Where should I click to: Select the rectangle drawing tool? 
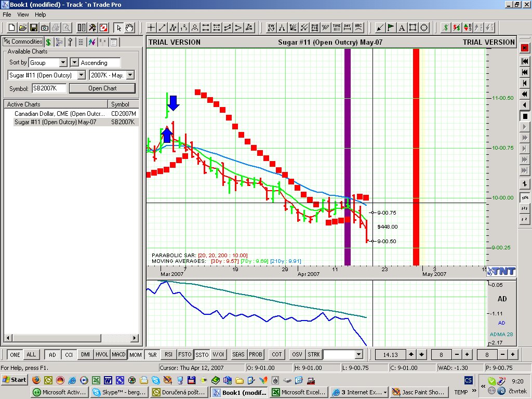coord(413,28)
